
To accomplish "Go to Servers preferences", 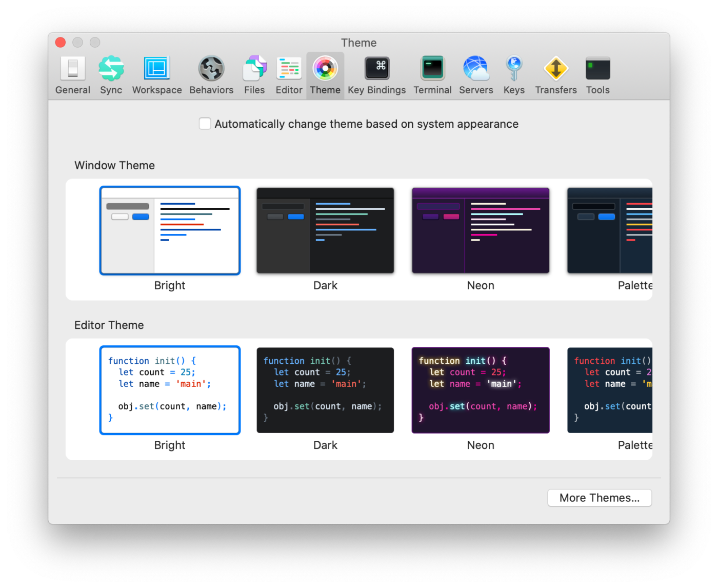I will click(x=476, y=75).
